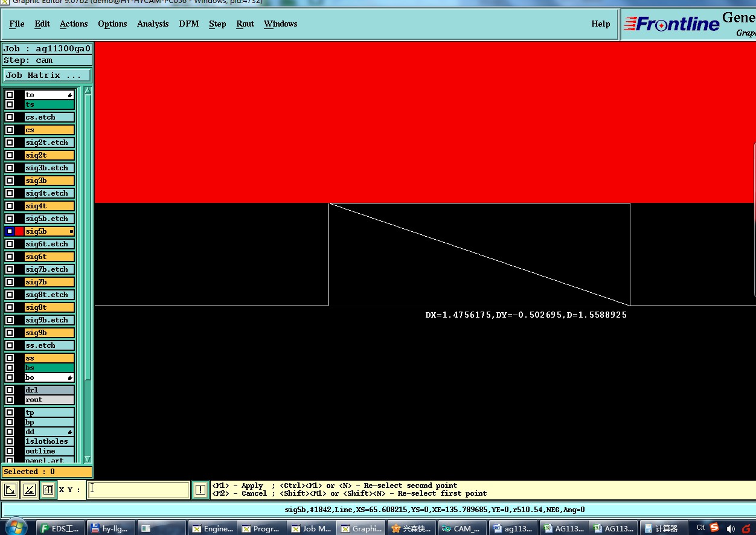Viewport: 756px width, 535px height.
Task: Toggle the checkbox for layer sig6t.etch
Action: (x=10, y=244)
